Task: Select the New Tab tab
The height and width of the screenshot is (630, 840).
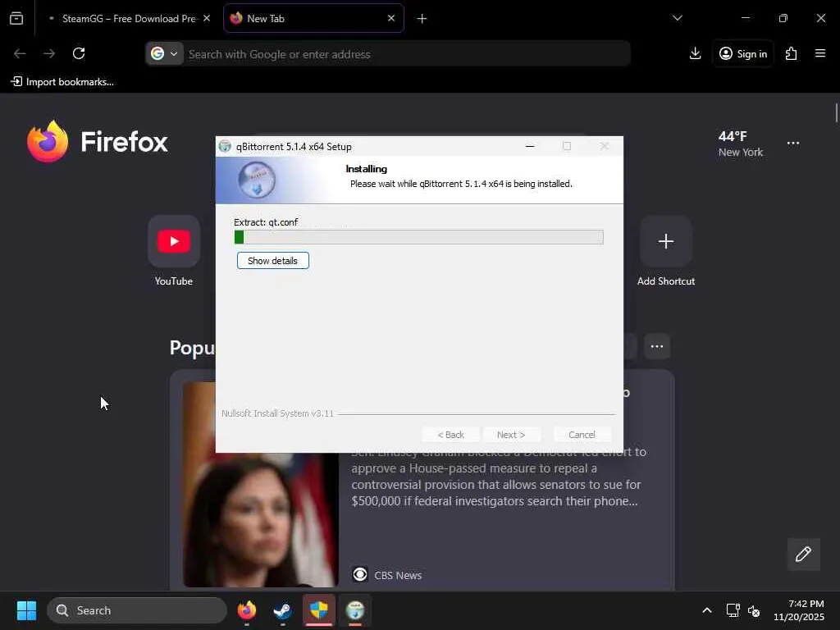Action: click(x=313, y=19)
